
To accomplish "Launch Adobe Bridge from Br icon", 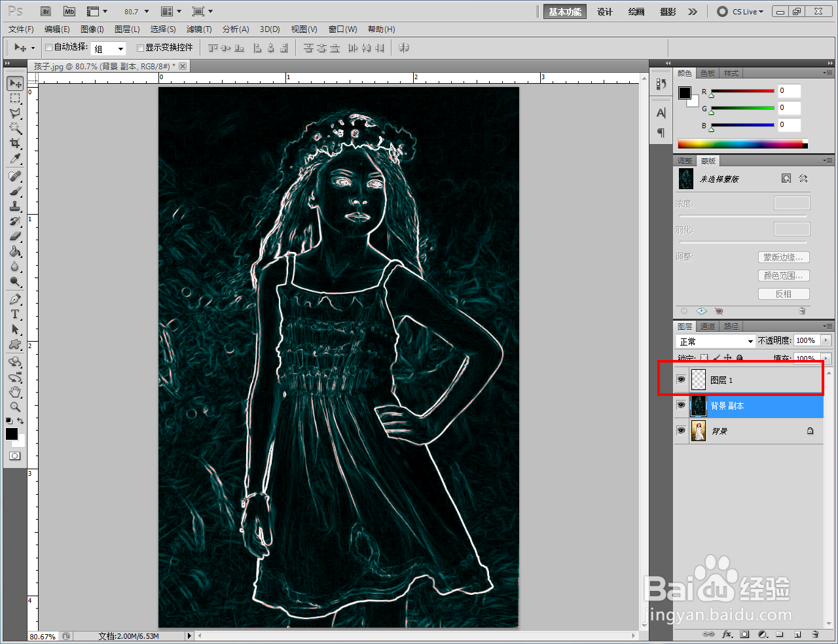I will pyautogui.click(x=45, y=11).
